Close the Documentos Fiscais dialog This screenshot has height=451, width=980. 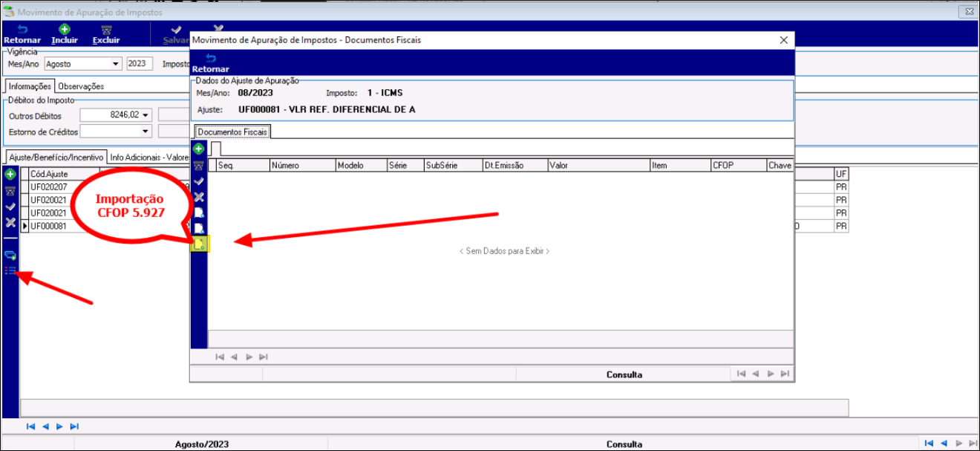coord(783,40)
